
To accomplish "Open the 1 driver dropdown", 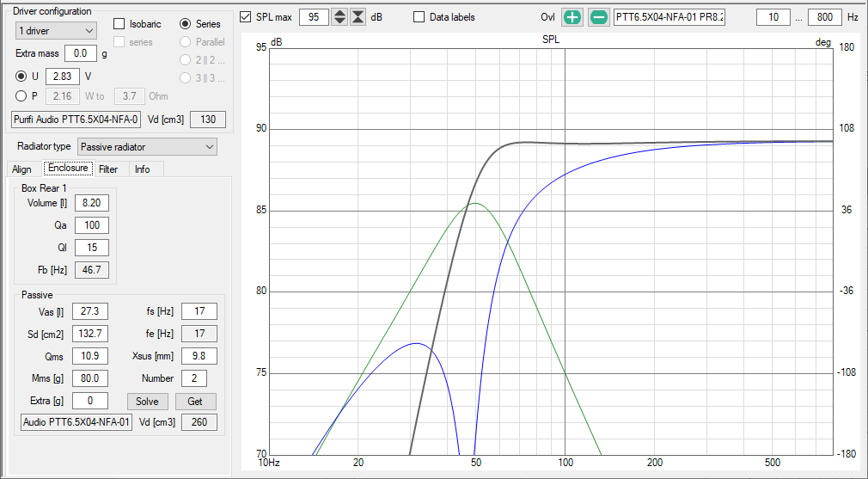I will pyautogui.click(x=56, y=31).
